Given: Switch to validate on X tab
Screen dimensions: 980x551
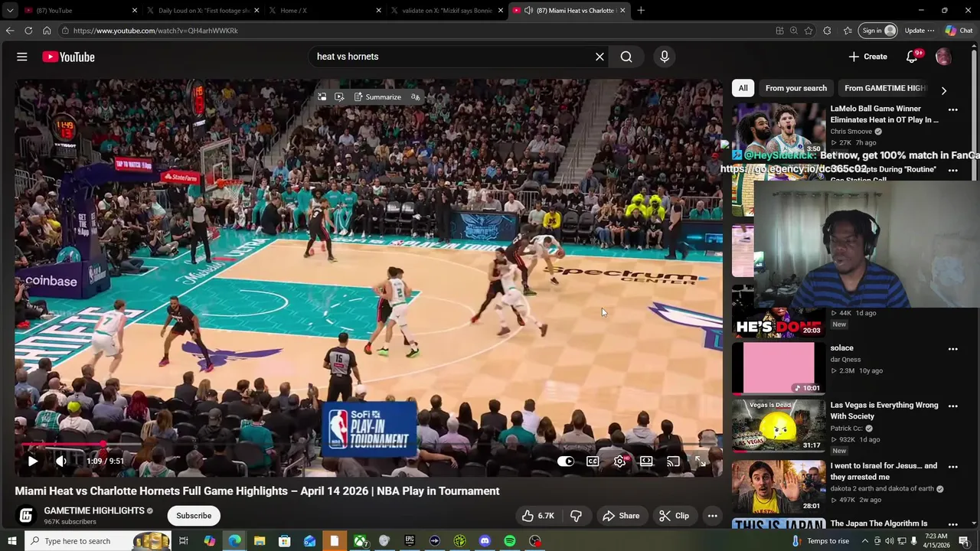Looking at the screenshot, I should 447,11.
